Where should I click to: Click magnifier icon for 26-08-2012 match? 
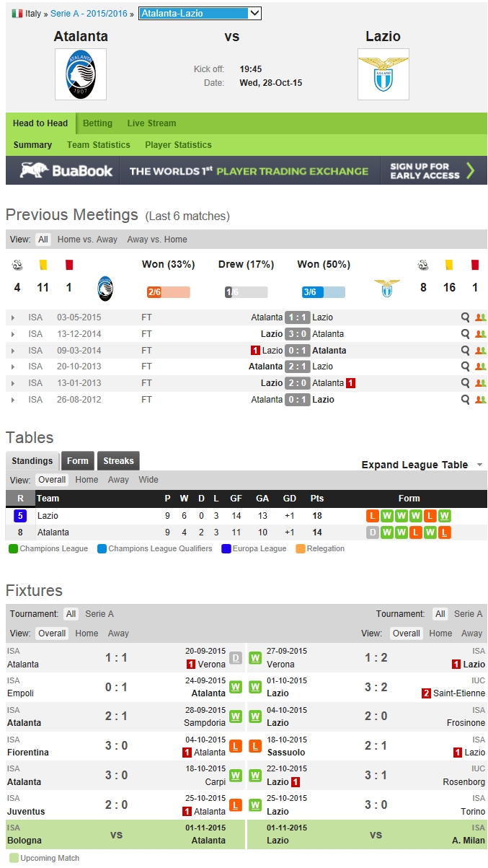[466, 400]
